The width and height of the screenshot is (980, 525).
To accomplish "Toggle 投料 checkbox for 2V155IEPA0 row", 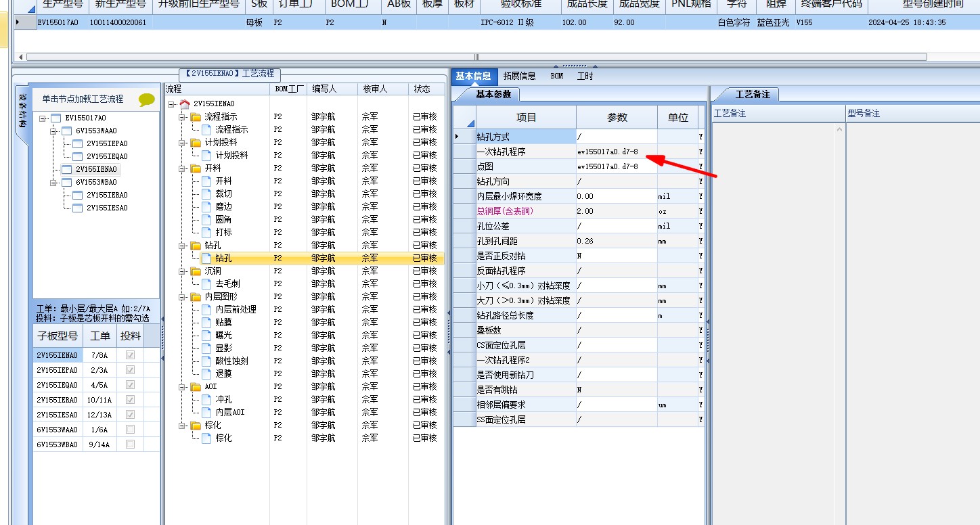I will pyautogui.click(x=130, y=370).
